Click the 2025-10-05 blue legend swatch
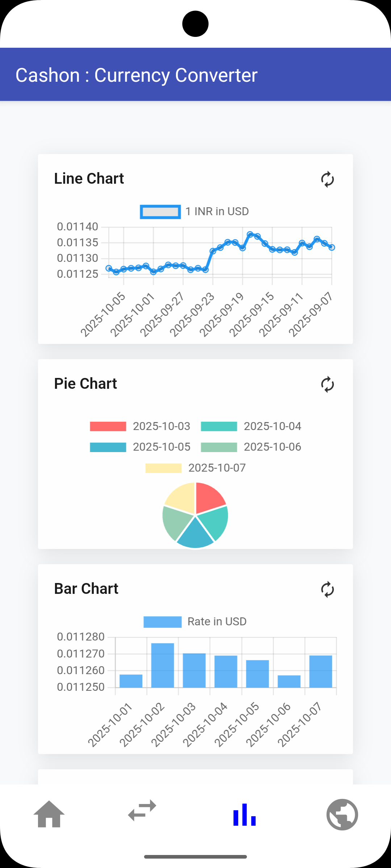 tap(108, 447)
